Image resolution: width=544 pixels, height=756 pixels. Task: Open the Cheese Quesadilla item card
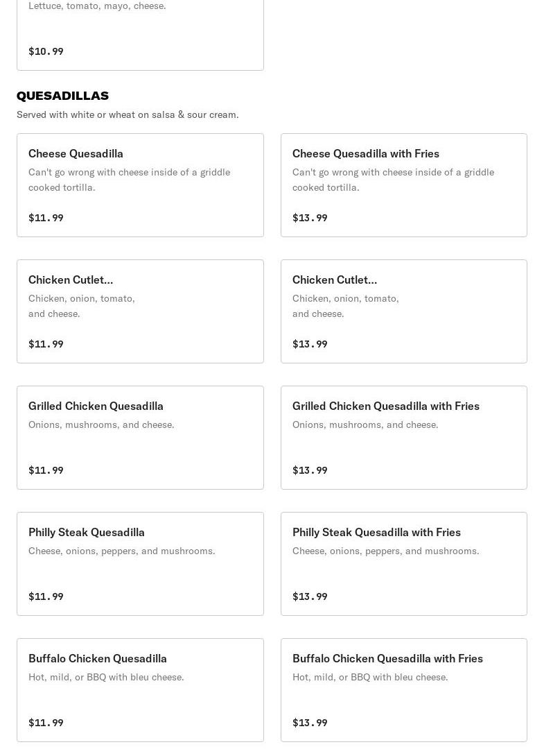pyautogui.click(x=140, y=185)
